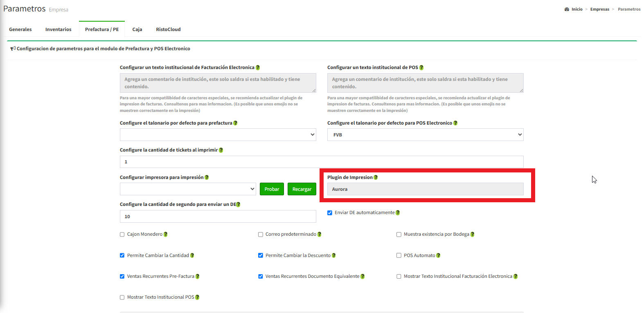Expand the FVB talonario POS dropdown
The width and height of the screenshot is (644, 313).
[x=425, y=135]
